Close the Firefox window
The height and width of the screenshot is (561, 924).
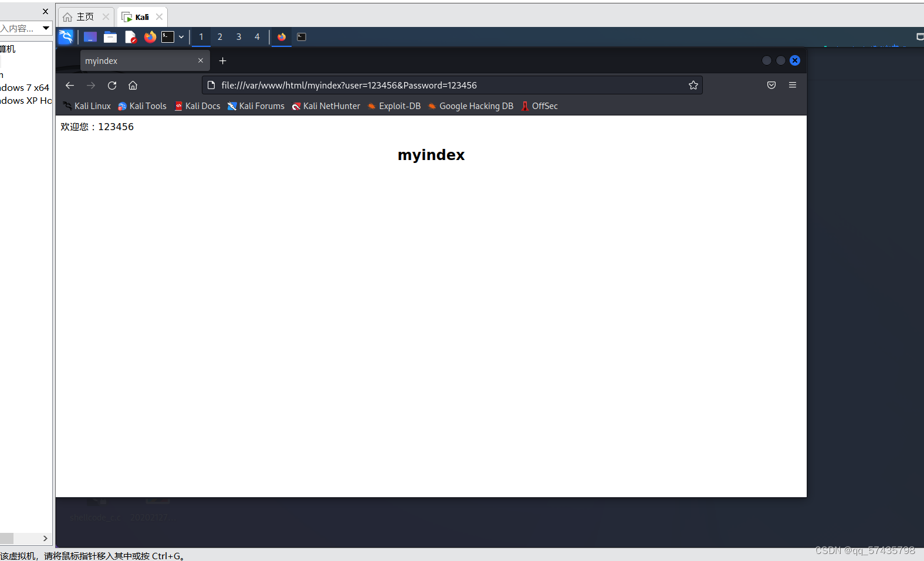[795, 60]
